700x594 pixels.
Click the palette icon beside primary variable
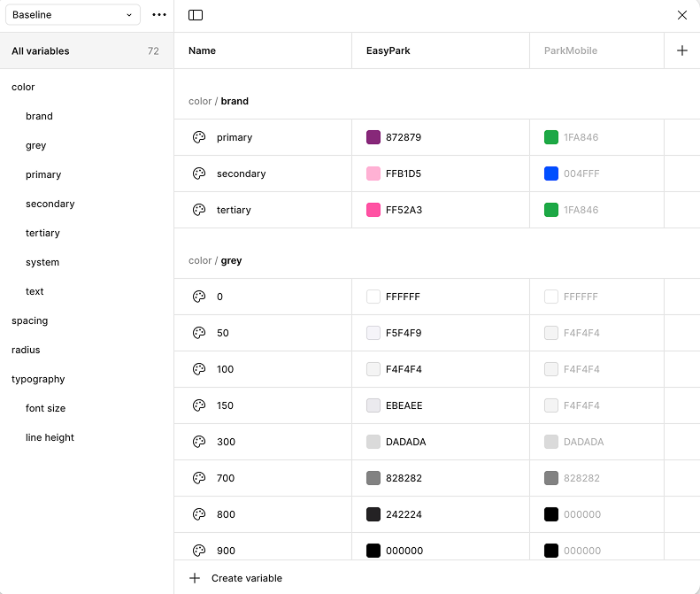(x=199, y=137)
